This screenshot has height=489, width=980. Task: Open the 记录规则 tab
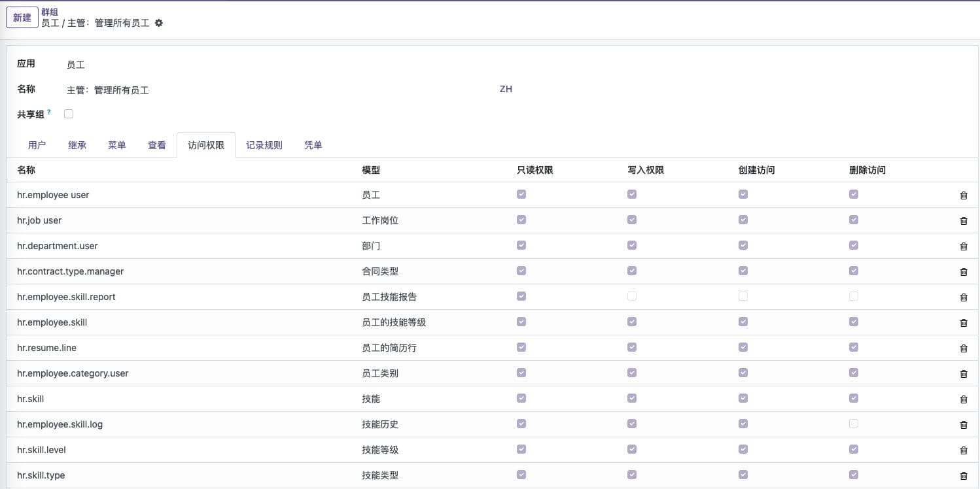tap(264, 145)
